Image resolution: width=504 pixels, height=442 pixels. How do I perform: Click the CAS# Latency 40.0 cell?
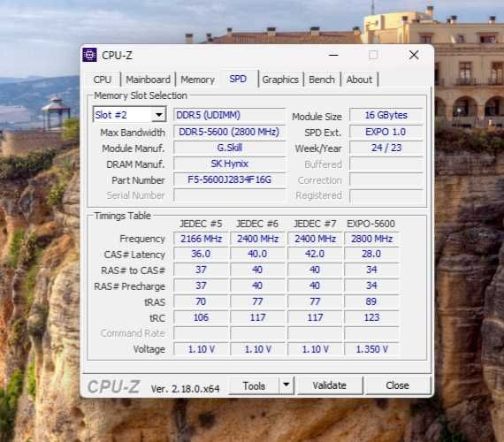257,254
